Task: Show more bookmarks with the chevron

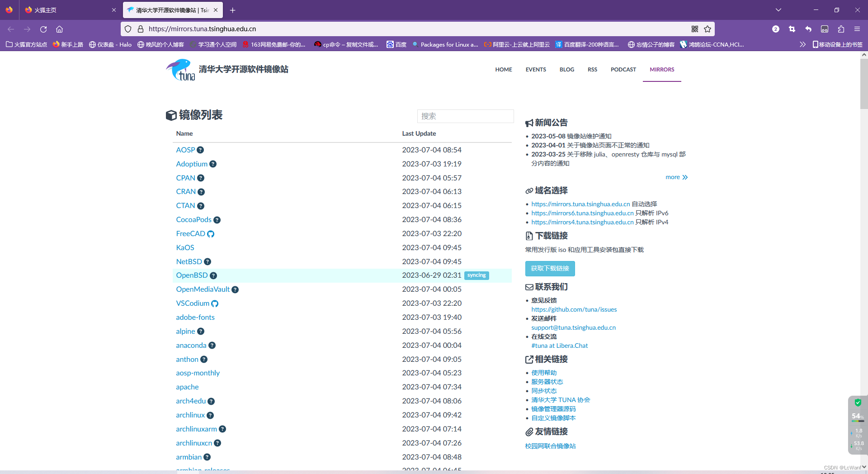Action: (802, 44)
